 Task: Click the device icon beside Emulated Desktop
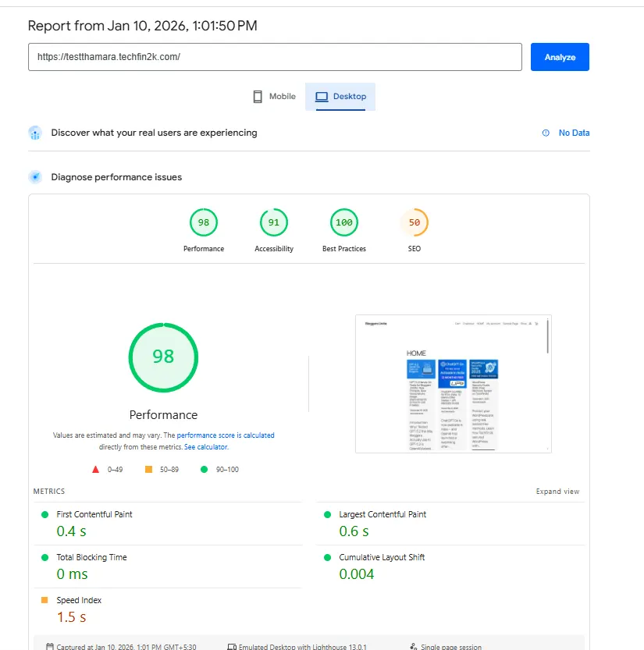click(x=232, y=646)
